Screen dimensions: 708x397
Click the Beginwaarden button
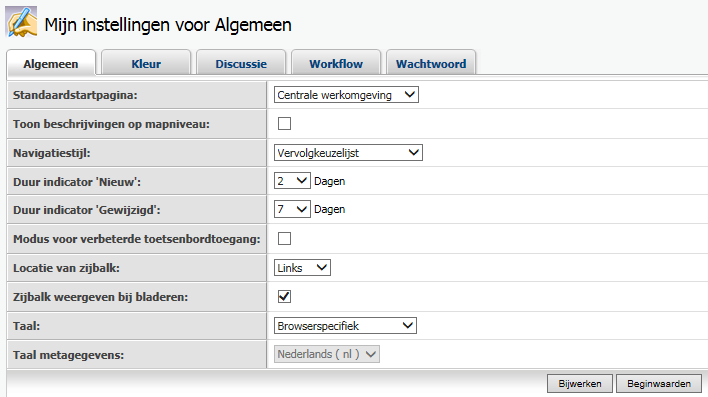click(x=659, y=383)
